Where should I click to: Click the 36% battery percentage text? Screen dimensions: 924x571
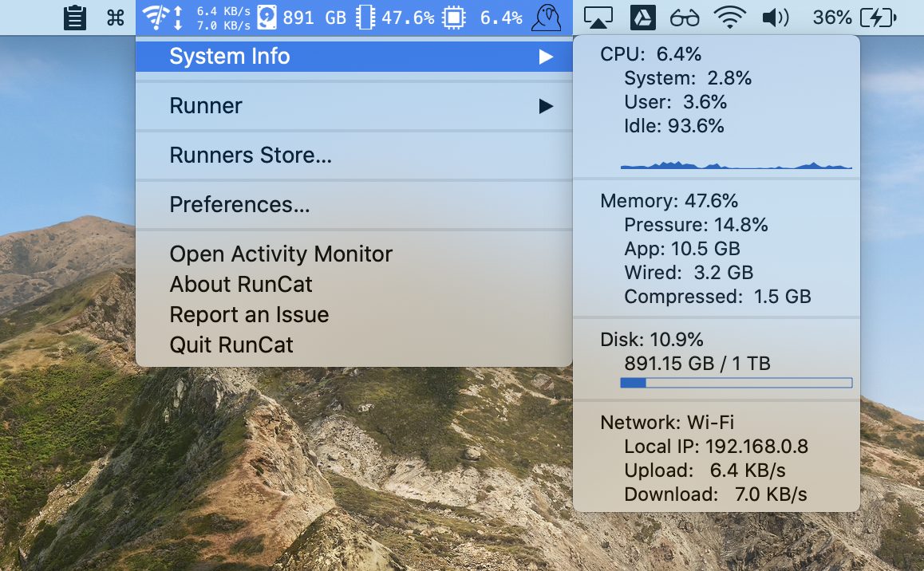coord(832,18)
